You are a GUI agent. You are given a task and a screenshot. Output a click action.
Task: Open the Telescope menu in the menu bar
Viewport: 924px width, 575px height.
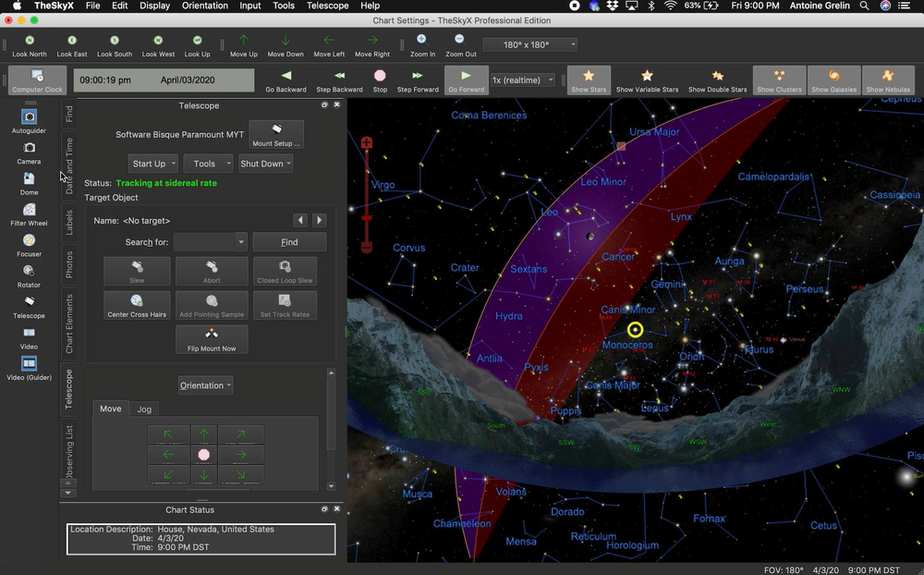327,6
